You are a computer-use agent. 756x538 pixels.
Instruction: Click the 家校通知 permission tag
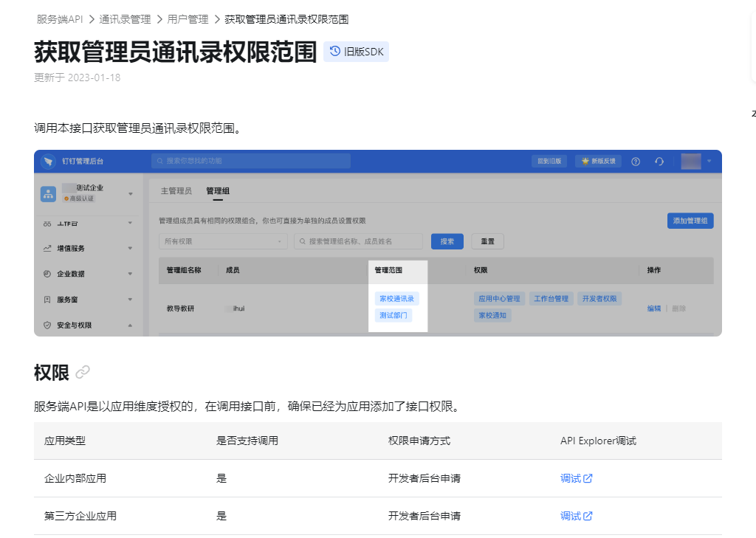tap(492, 315)
